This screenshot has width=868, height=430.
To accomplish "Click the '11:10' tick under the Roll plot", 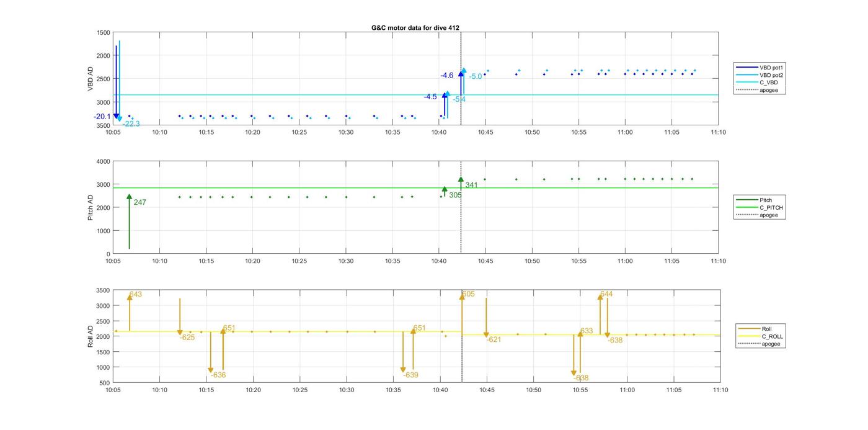I will coord(720,390).
